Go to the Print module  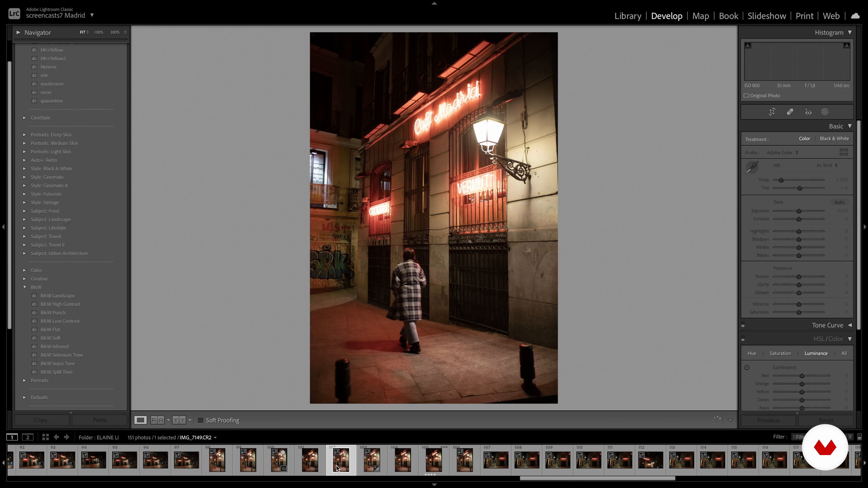tap(804, 16)
